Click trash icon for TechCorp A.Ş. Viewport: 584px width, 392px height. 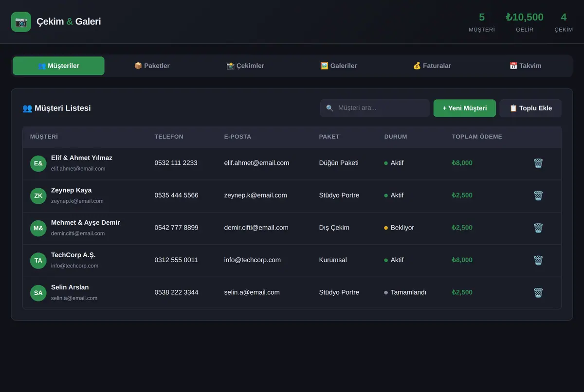pyautogui.click(x=538, y=260)
